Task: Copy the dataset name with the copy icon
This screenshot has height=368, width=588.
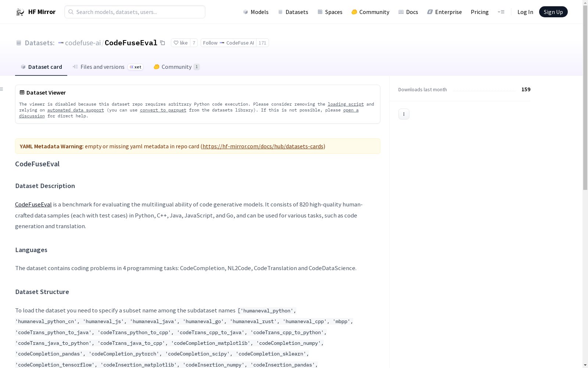Action: pos(162,43)
